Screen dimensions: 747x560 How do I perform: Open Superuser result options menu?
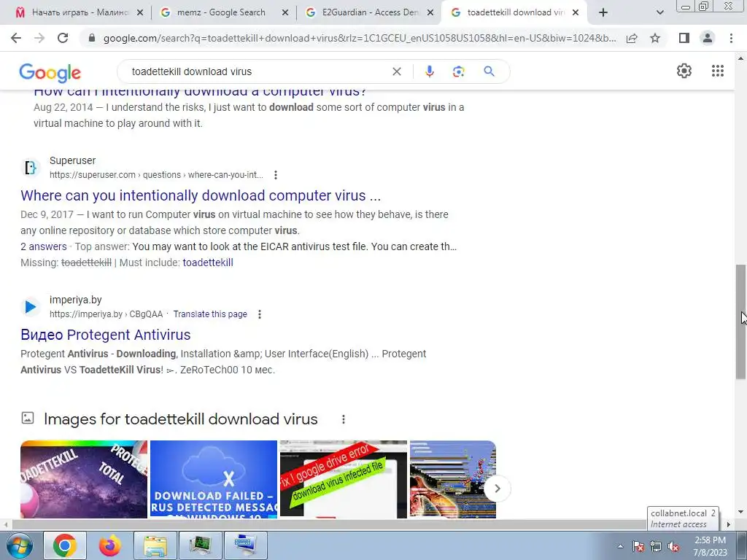pos(275,175)
